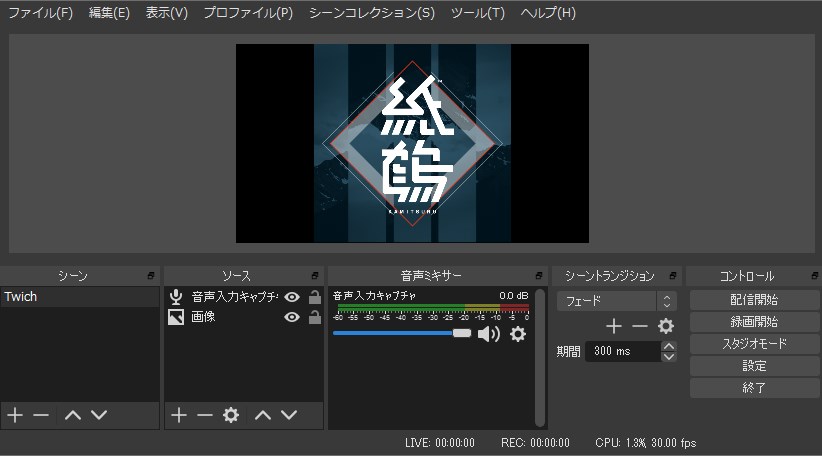Remove transition with minus icon

point(640,326)
